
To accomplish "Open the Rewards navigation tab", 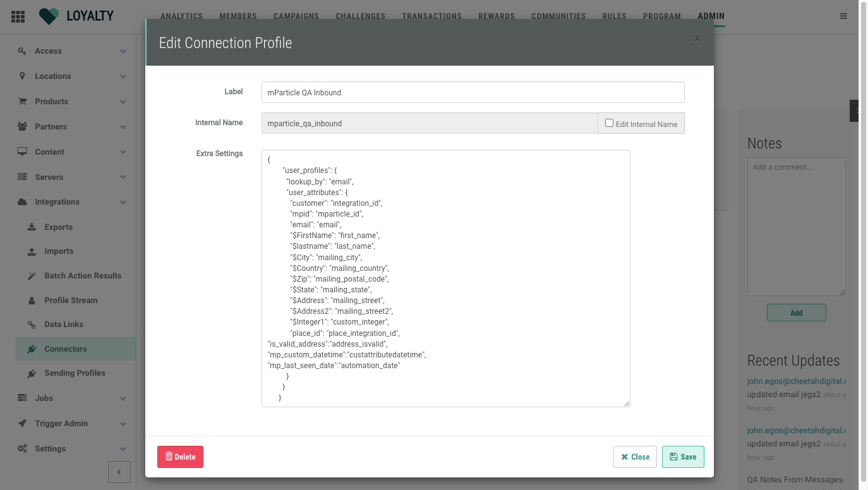I will (x=496, y=16).
